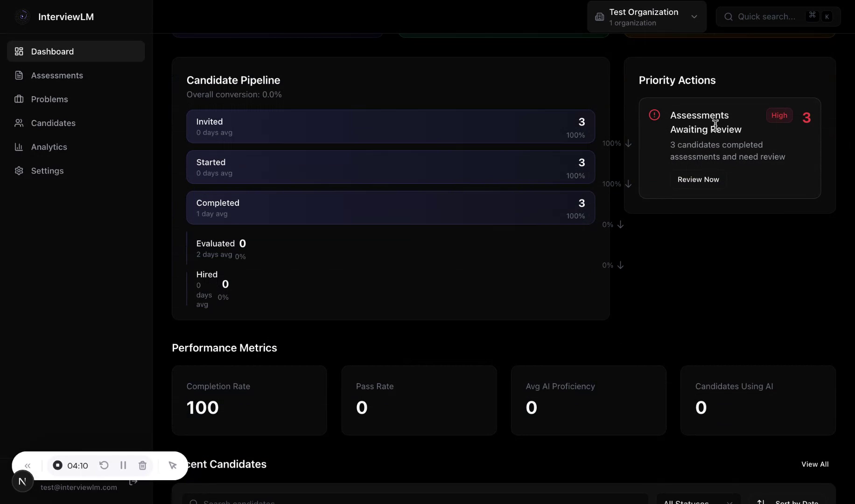
Task: Click the InterviewLM logo icon
Action: [22, 16]
